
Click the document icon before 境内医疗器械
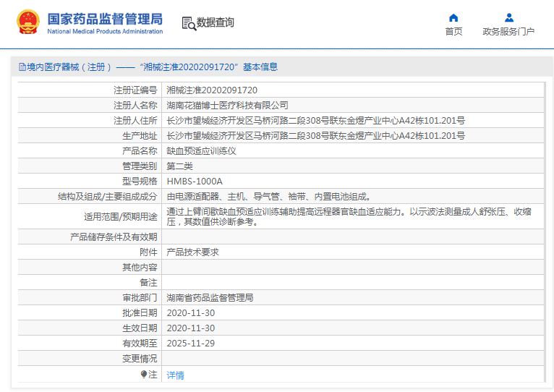click(22, 67)
